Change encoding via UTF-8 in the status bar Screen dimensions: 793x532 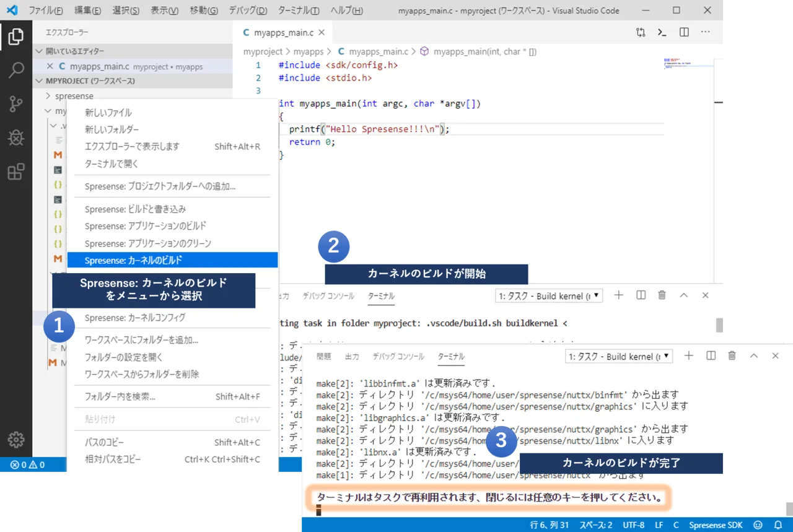click(x=633, y=525)
